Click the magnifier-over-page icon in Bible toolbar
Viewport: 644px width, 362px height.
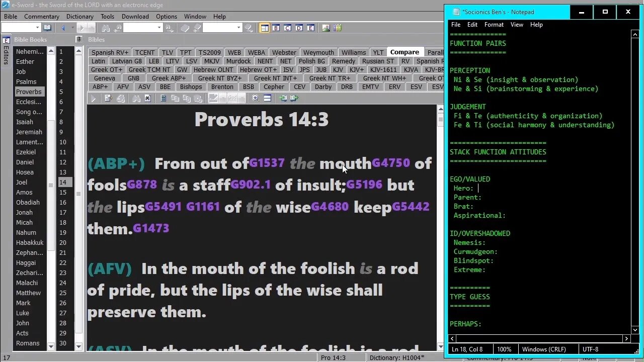pyautogui.click(x=109, y=99)
